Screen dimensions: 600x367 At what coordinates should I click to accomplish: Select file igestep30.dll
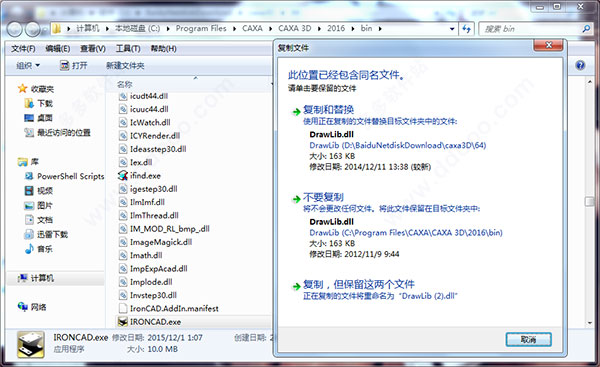pyautogui.click(x=153, y=189)
